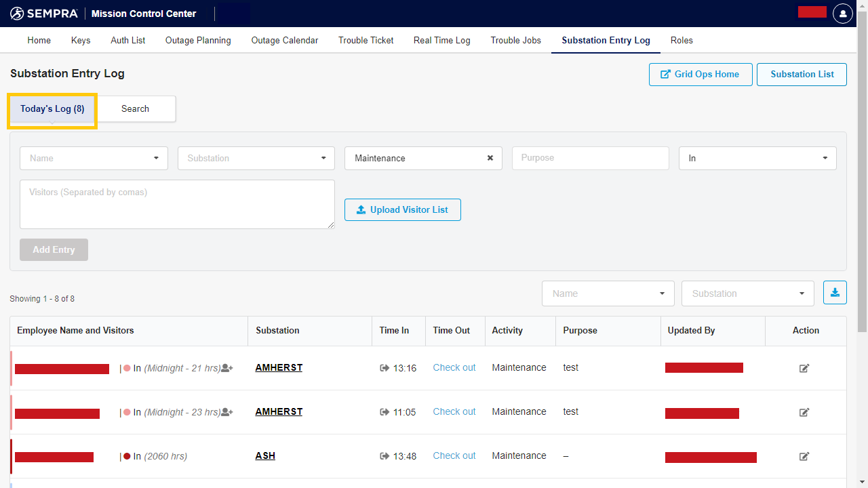Click edit icon for ASH row

[x=804, y=456]
